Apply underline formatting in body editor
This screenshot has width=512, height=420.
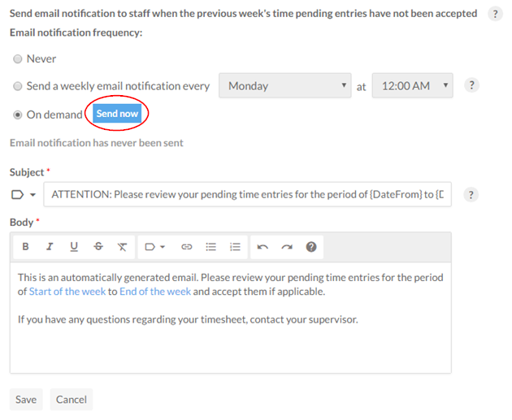[74, 246]
